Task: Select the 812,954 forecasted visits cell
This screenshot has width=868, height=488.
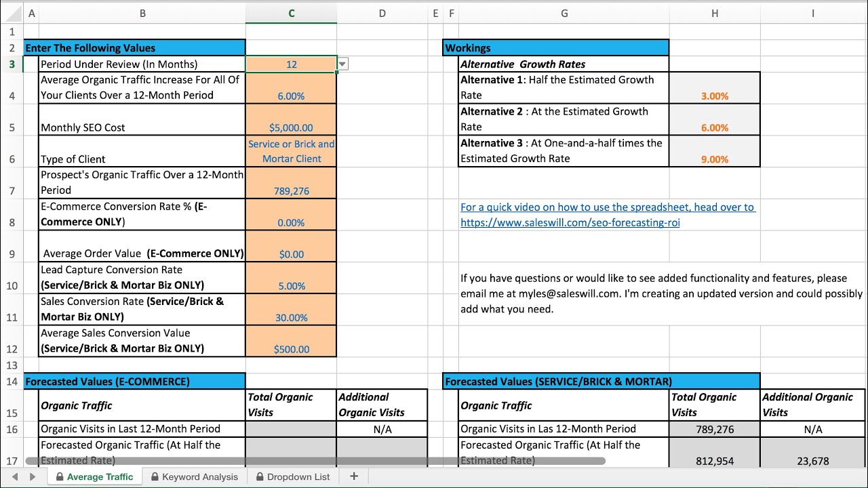Action: click(x=715, y=453)
